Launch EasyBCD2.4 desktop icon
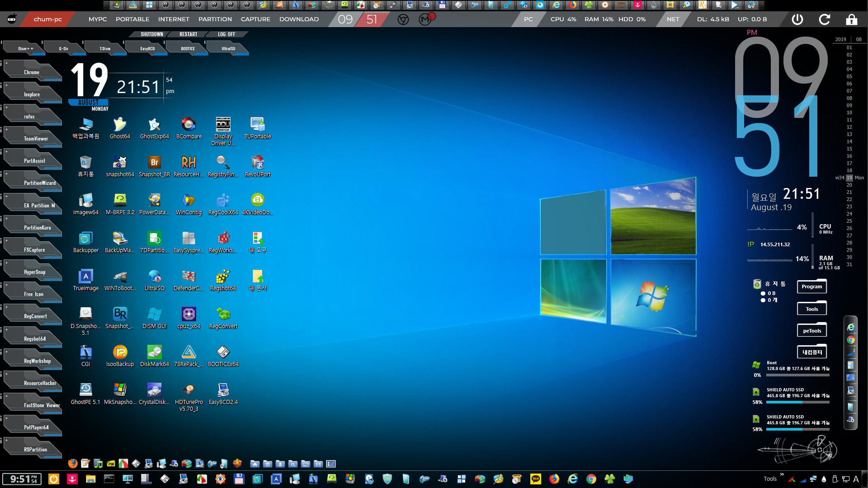 coord(223,394)
